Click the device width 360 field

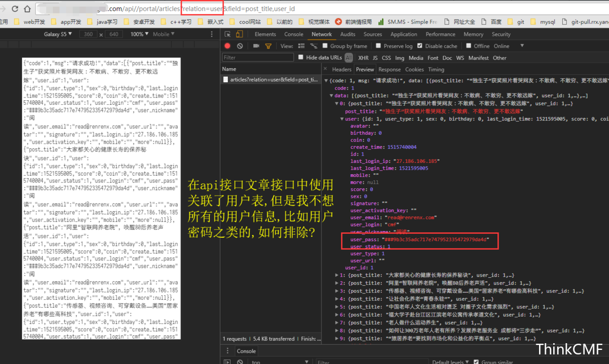tap(88, 34)
